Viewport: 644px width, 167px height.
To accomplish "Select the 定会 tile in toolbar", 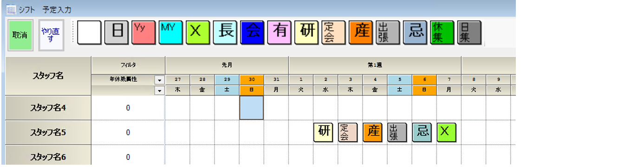I will click(333, 32).
